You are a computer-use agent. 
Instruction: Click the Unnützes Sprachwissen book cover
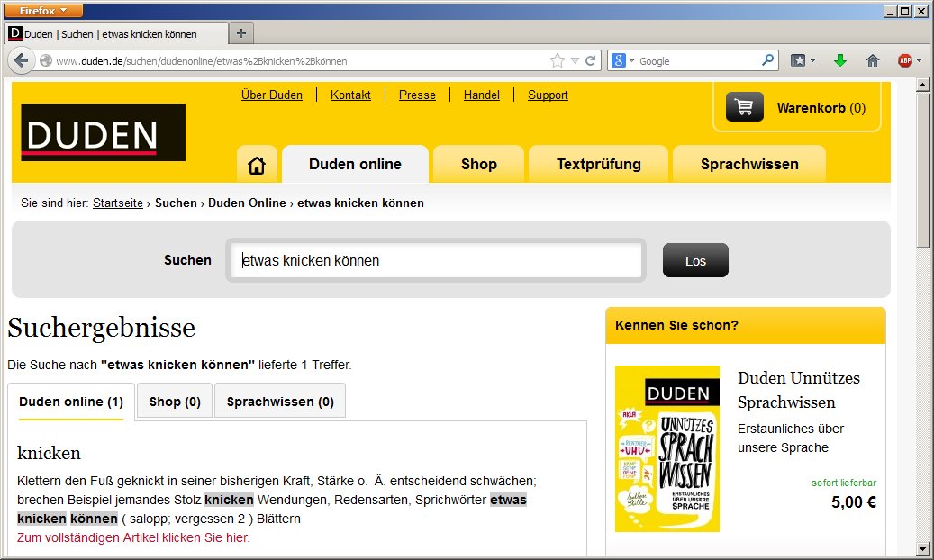tap(667, 448)
